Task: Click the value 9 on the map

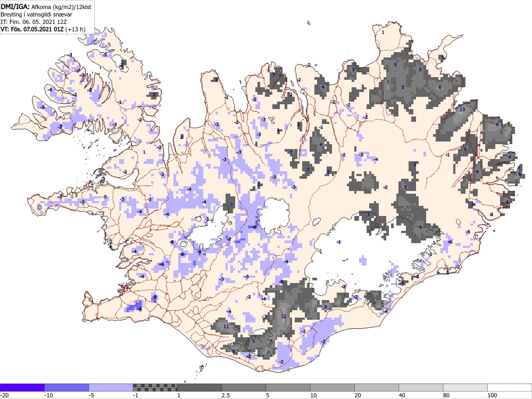Action: pos(326,307)
